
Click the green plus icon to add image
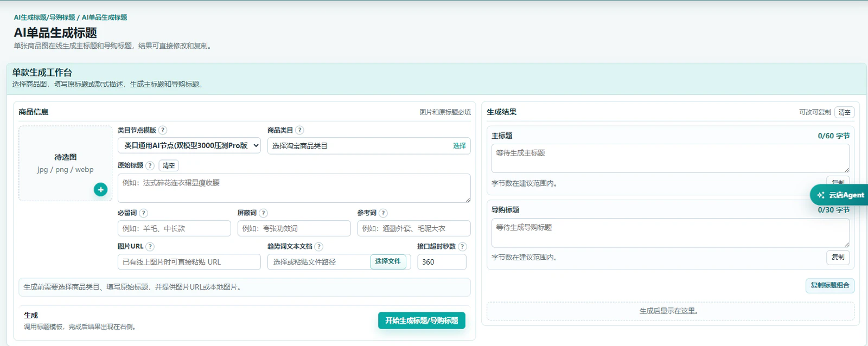pos(100,189)
